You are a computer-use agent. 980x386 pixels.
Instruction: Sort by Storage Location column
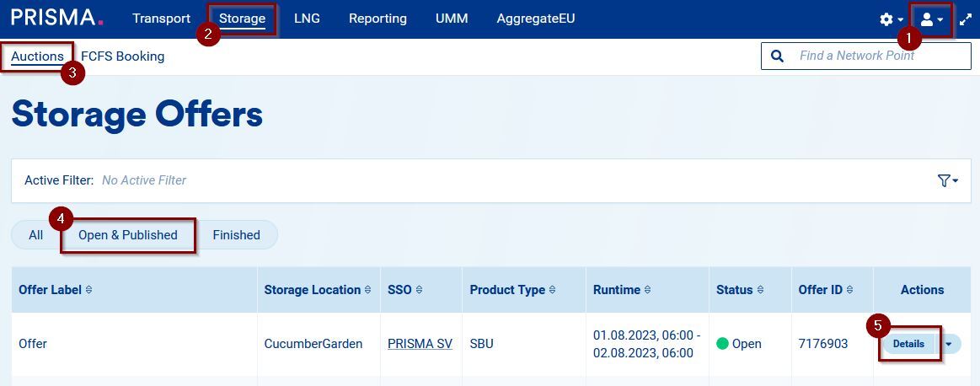(x=367, y=290)
